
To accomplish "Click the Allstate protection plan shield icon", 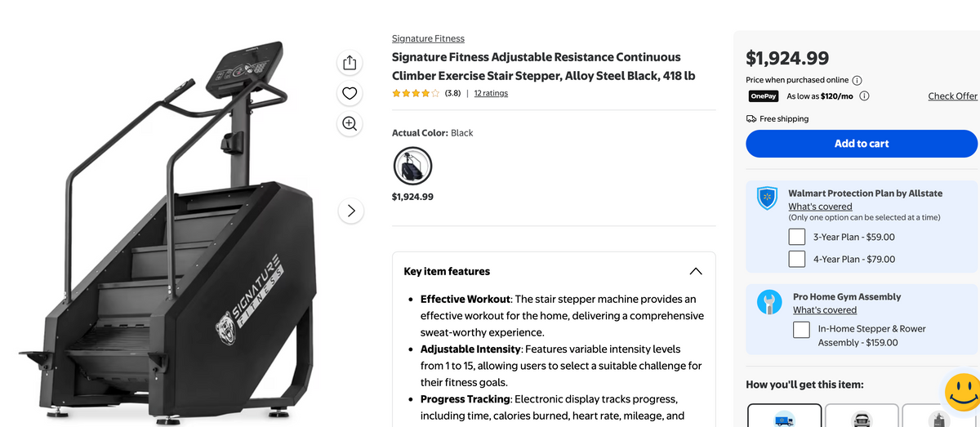I will click(x=767, y=198).
